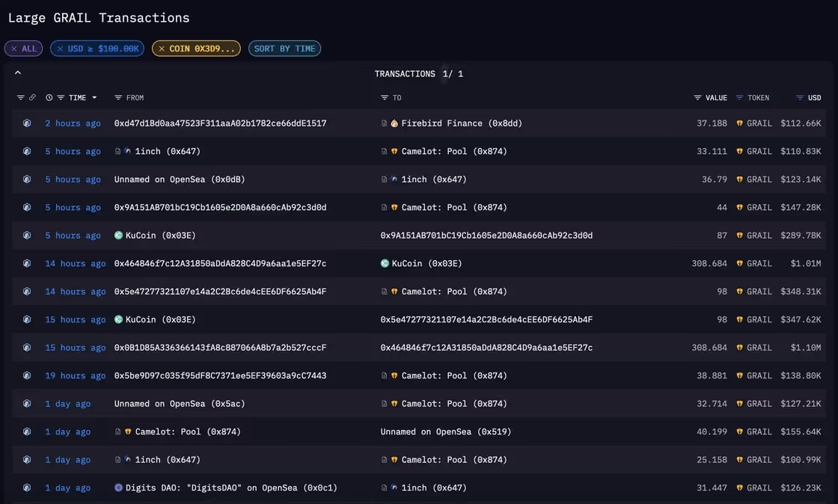Open the Digits DAO "DigitsDAO" on OpenSea (0x0c1) sender

pyautogui.click(x=231, y=488)
